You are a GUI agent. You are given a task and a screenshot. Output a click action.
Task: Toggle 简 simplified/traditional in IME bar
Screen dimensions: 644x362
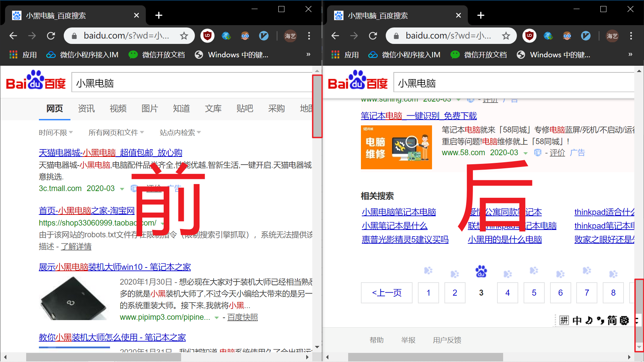click(612, 320)
